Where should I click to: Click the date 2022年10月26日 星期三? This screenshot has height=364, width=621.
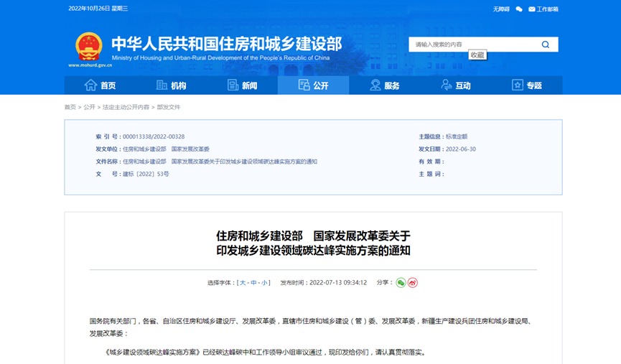coord(98,9)
